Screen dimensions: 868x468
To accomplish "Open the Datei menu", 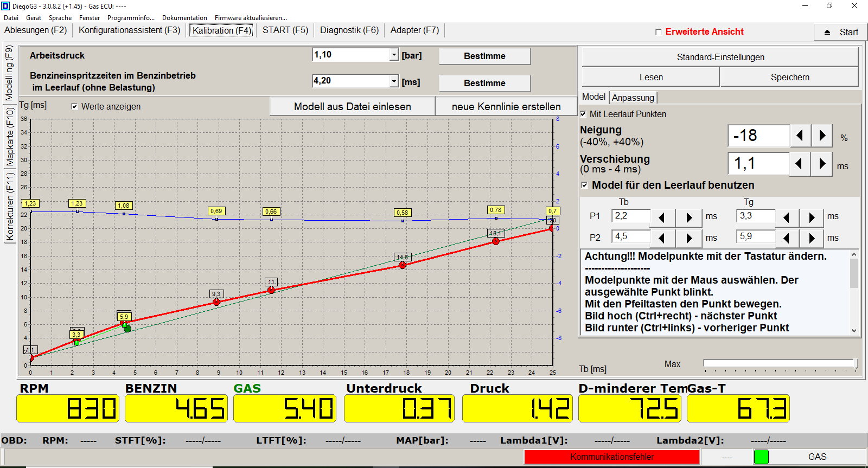I will coord(11,18).
